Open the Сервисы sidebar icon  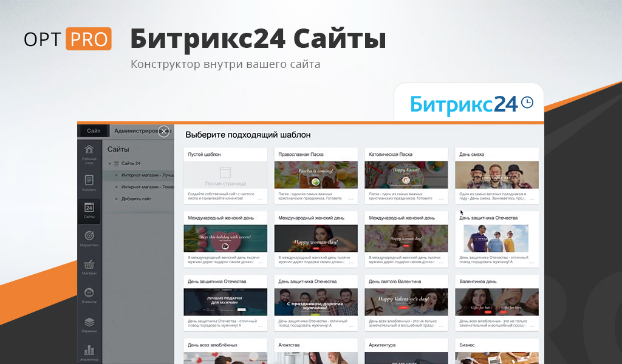tap(89, 325)
